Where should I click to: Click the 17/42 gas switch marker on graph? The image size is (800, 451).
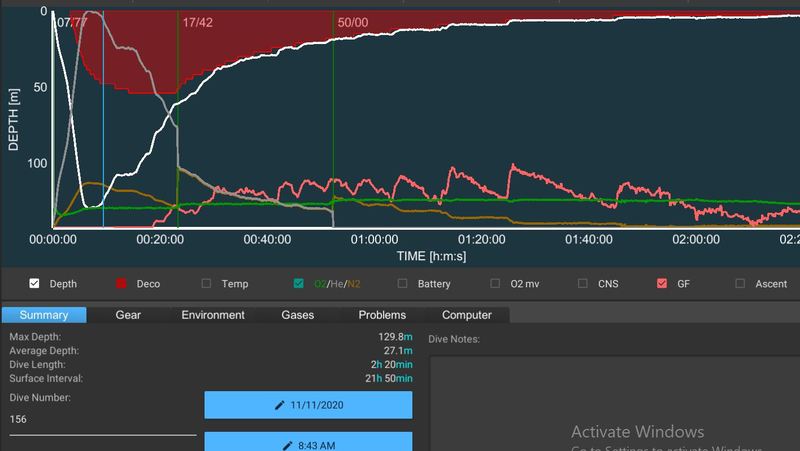point(196,20)
